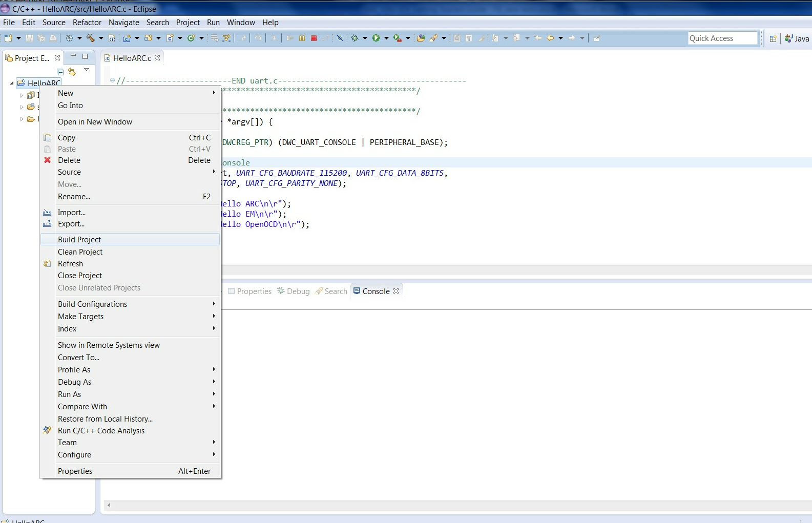Screen dimensions: 812x523
Task: Open Build Configurations submenu
Action: 130,304
